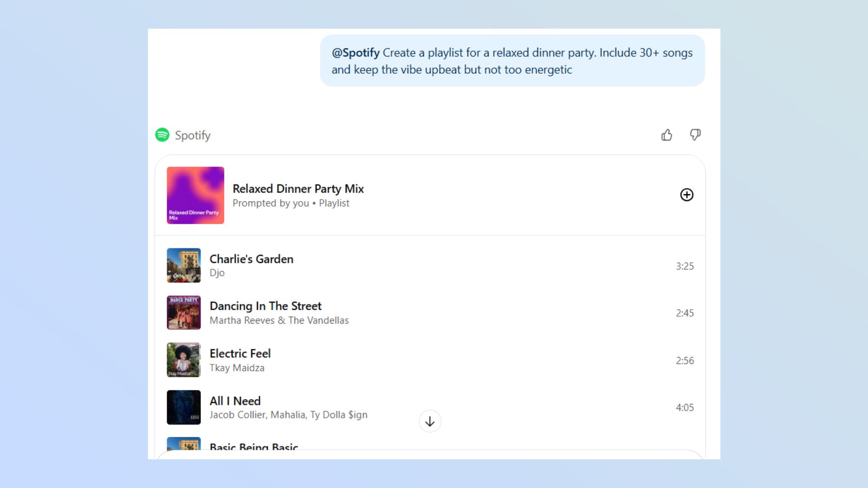
Task: Select the track Charlie's Garden
Action: click(x=251, y=259)
